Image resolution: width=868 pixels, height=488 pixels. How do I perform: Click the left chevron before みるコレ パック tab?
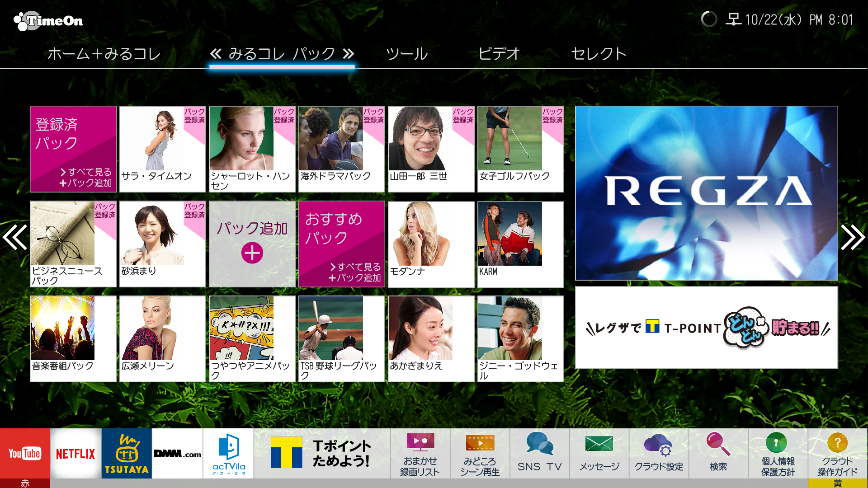(216, 54)
